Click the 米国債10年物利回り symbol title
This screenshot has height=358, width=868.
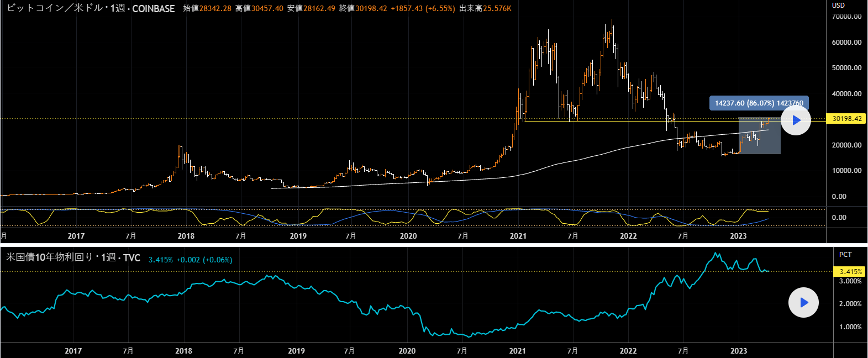coord(49,257)
